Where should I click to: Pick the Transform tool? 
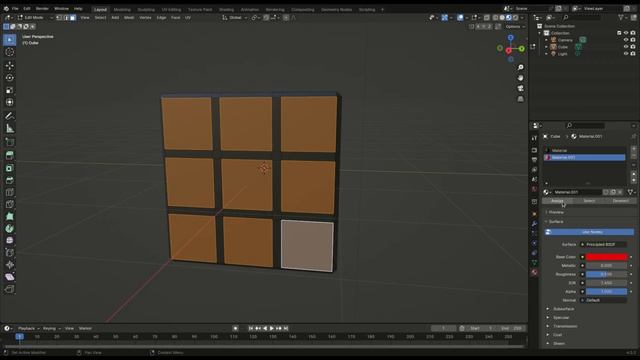[10, 102]
